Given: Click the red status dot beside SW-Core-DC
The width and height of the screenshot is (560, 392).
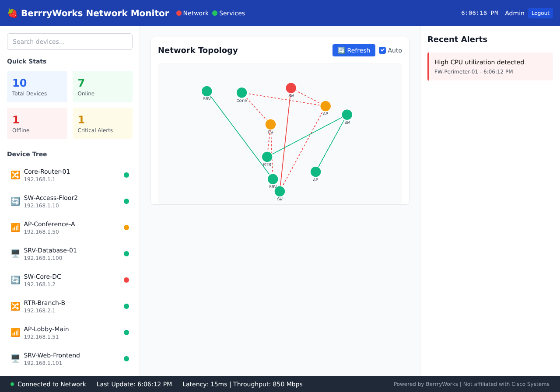Looking at the screenshot, I should [x=126, y=280].
